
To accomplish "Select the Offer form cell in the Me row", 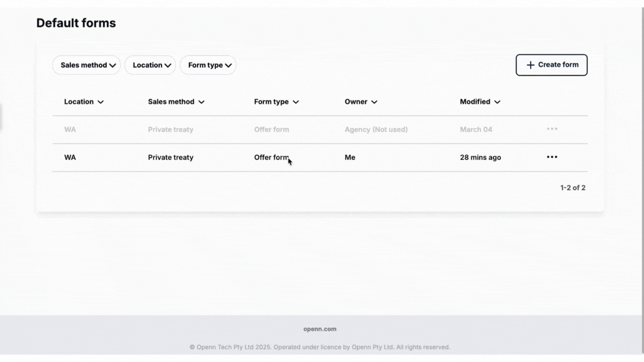I will [x=271, y=158].
